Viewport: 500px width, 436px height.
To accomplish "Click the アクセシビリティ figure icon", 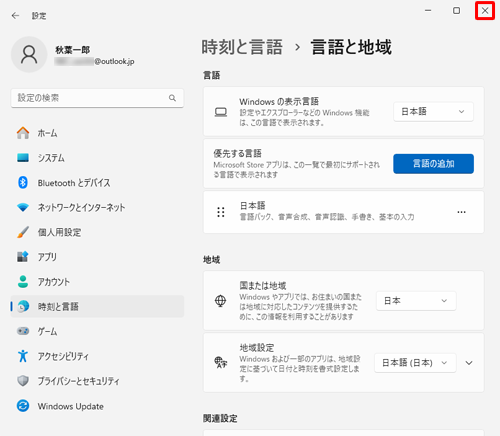I will coord(23,356).
